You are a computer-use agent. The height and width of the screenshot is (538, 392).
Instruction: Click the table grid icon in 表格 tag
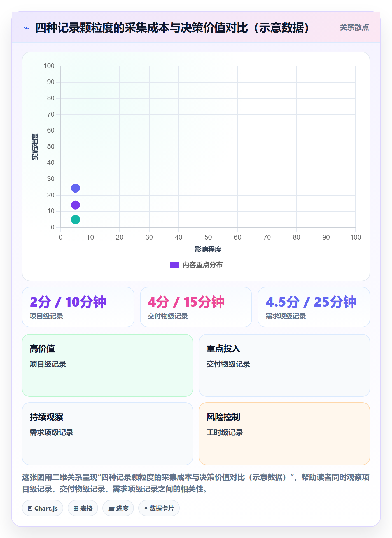pyautogui.click(x=76, y=509)
